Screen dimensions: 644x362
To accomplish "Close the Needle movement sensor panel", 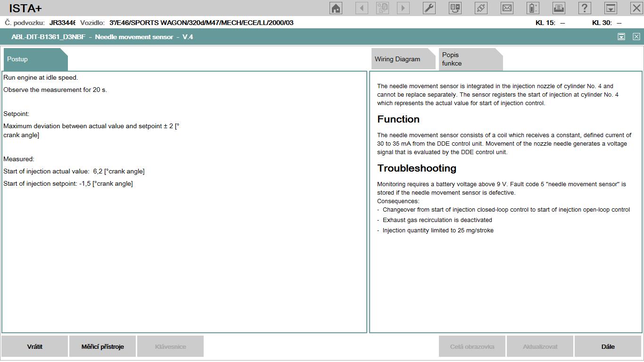I will (x=636, y=37).
